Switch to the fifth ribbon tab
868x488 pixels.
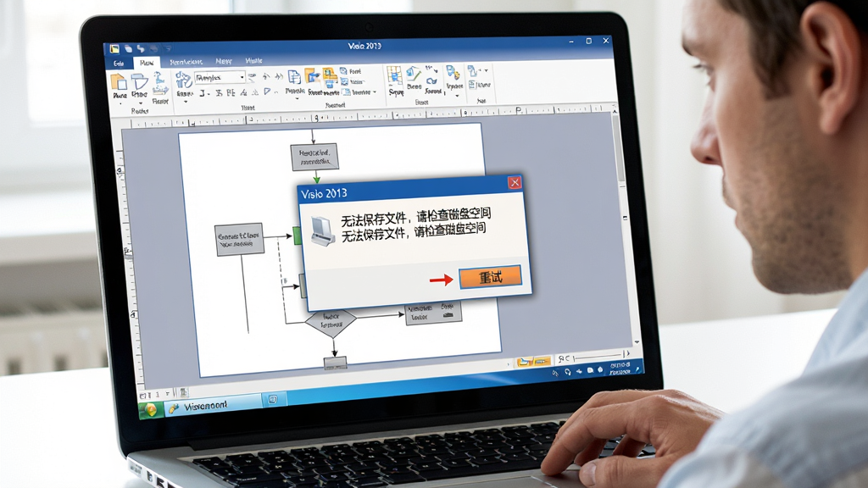253,60
